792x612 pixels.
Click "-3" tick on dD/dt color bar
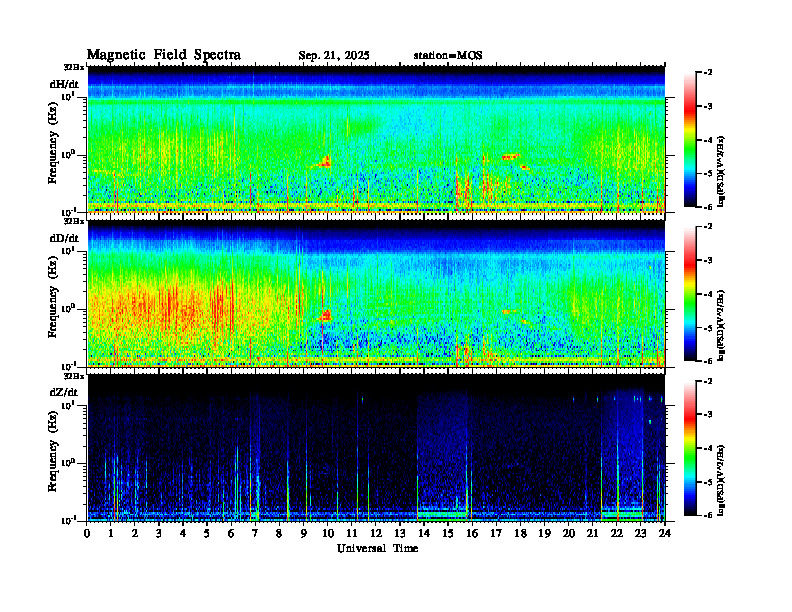coord(708,260)
